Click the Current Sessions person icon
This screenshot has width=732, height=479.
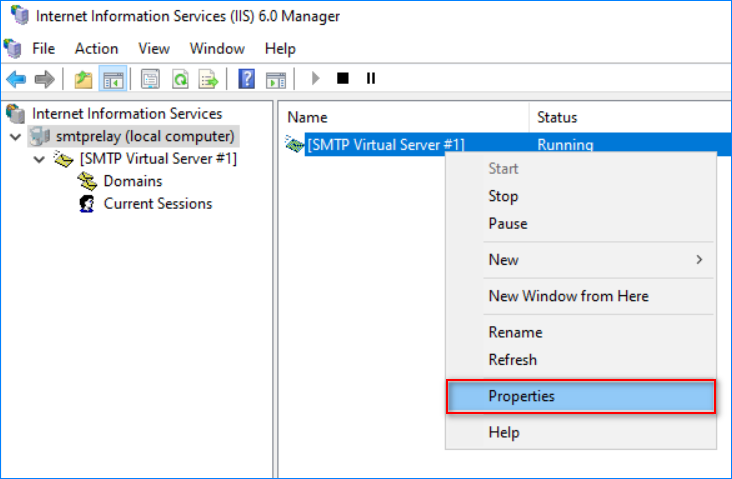click(x=87, y=204)
